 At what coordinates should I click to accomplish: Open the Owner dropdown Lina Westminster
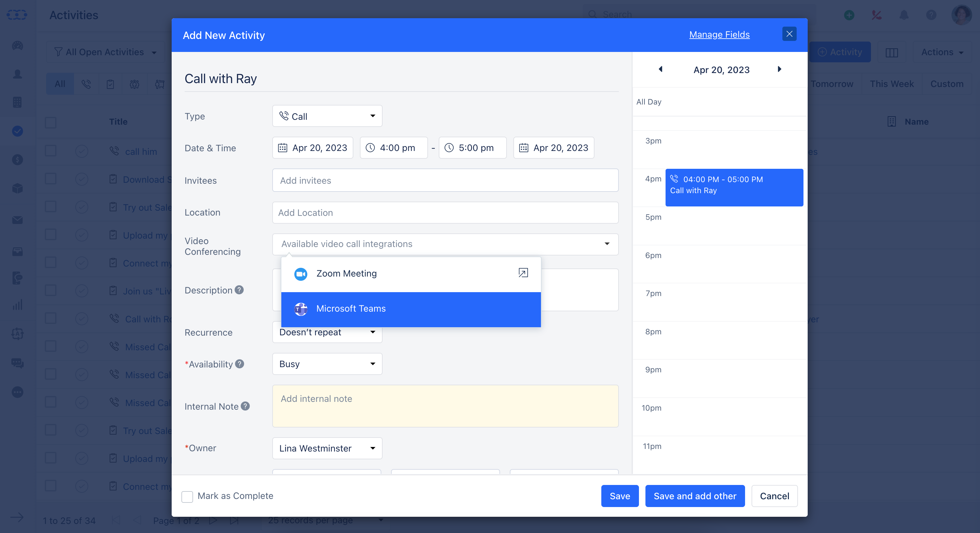click(x=327, y=448)
